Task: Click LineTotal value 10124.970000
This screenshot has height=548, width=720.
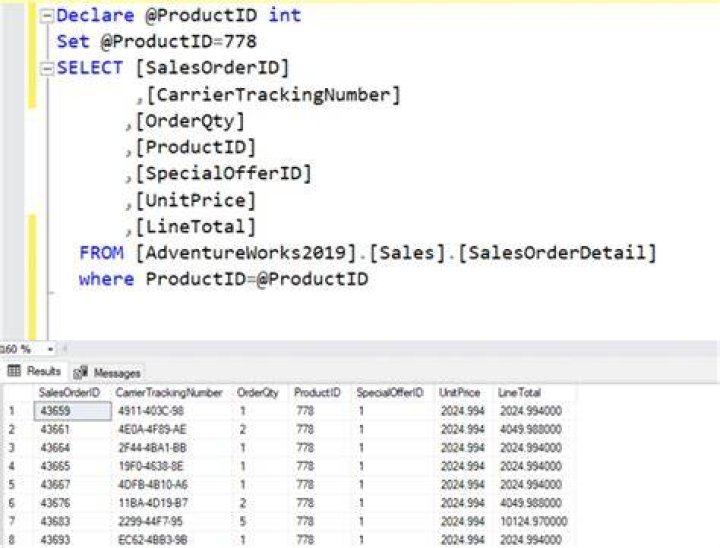Action: pos(534,521)
